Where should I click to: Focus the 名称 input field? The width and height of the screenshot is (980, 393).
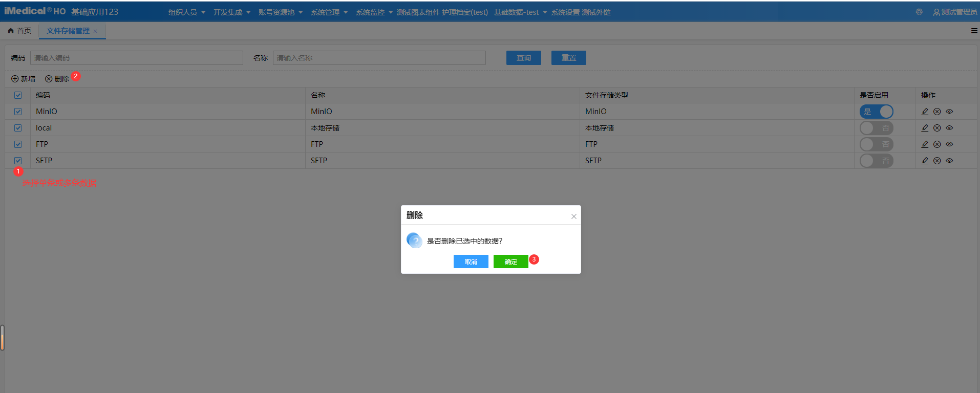pyautogui.click(x=379, y=58)
